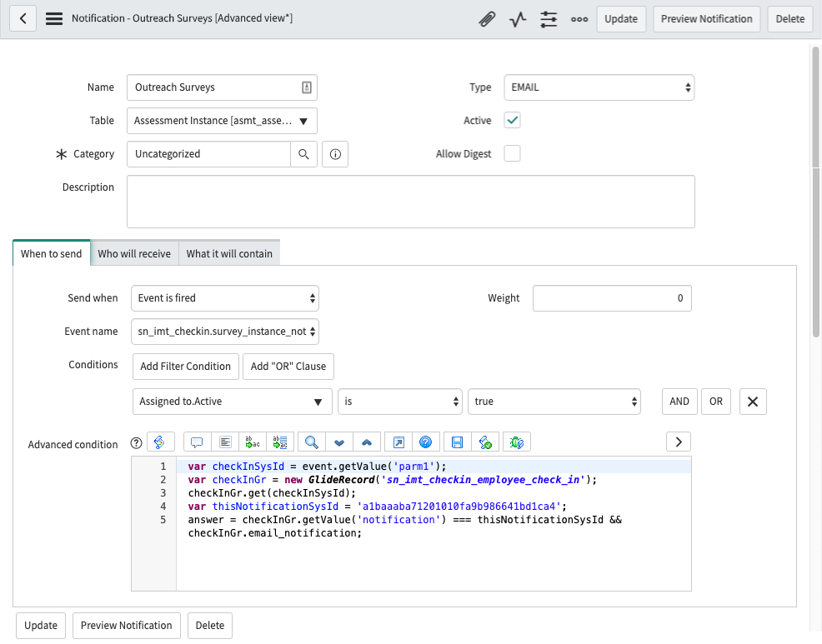Open the activity stream pulse icon
This screenshot has height=644, width=822.
[518, 19]
